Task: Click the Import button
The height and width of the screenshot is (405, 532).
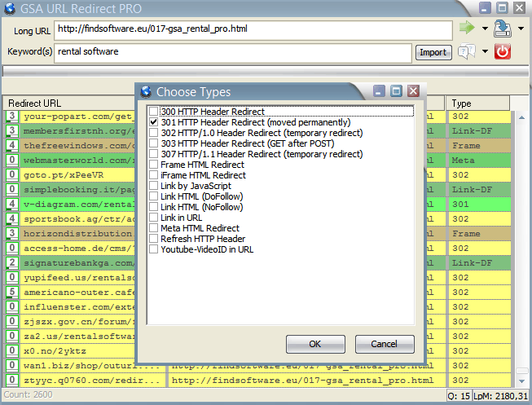Action: [433, 52]
